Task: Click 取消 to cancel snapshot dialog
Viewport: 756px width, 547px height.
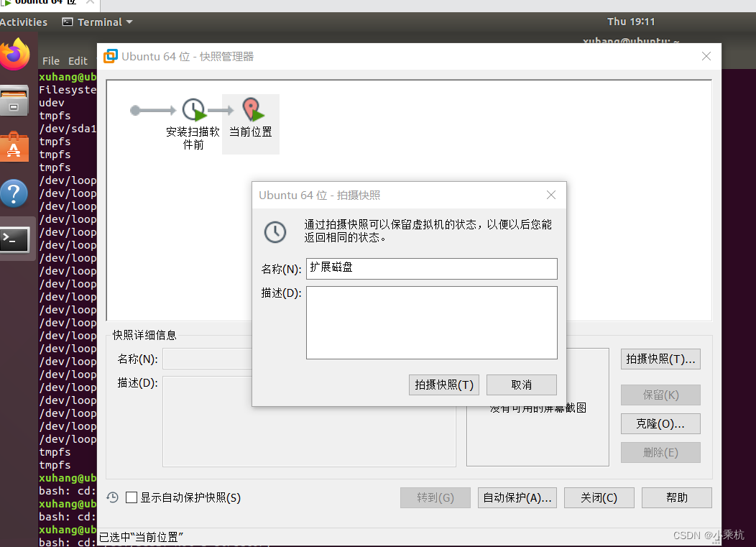Action: tap(522, 385)
